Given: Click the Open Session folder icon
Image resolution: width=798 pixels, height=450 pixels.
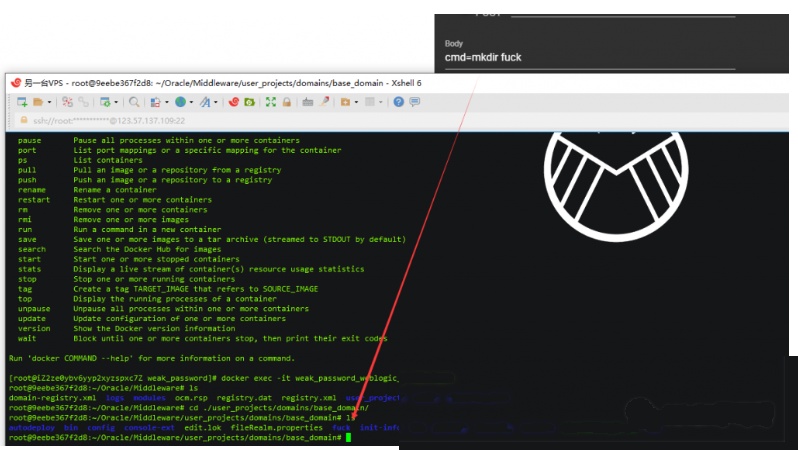Looking at the screenshot, I should pyautogui.click(x=38, y=102).
